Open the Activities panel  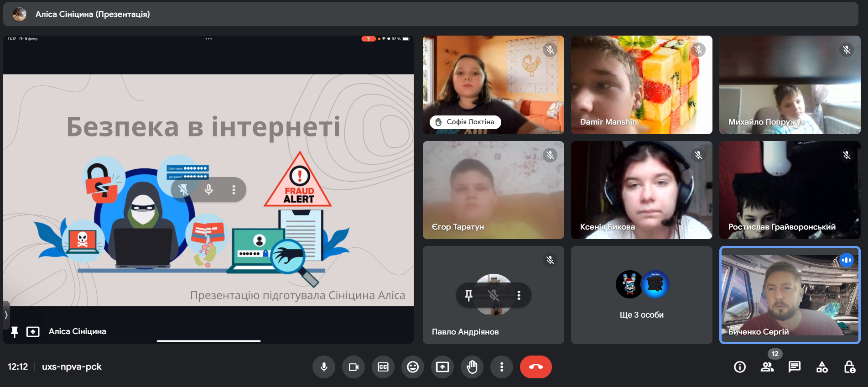tap(822, 367)
